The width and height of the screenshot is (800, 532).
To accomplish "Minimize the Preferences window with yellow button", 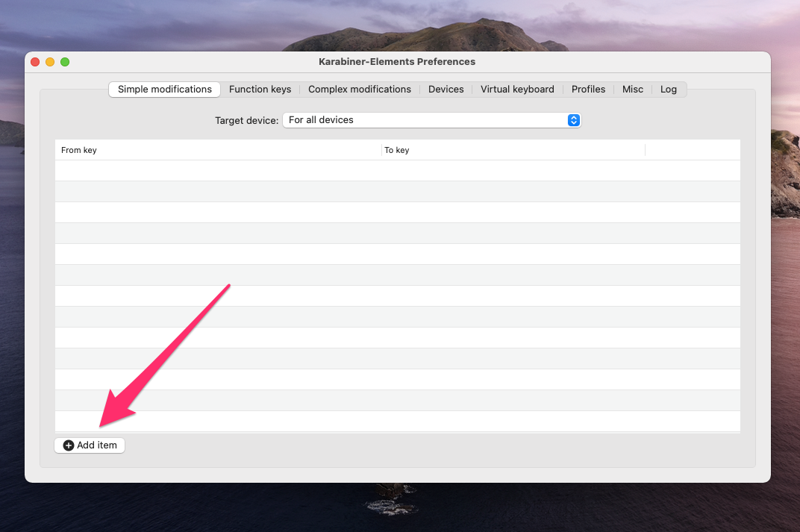I will pyautogui.click(x=50, y=62).
